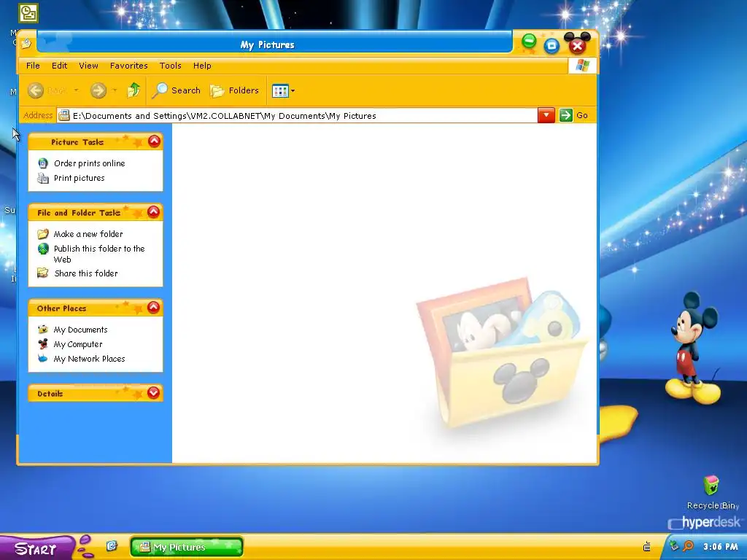
Task: Click the Forward navigation arrow
Action: [98, 90]
